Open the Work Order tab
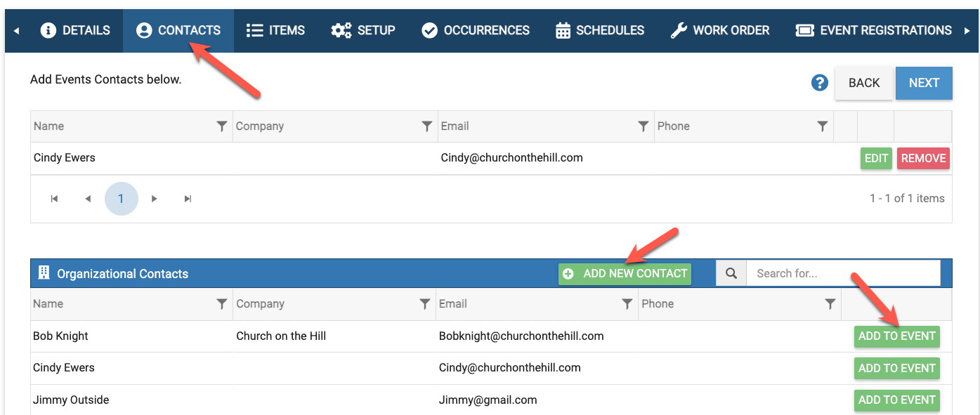Viewport: 980px width, 415px height. 719,30
